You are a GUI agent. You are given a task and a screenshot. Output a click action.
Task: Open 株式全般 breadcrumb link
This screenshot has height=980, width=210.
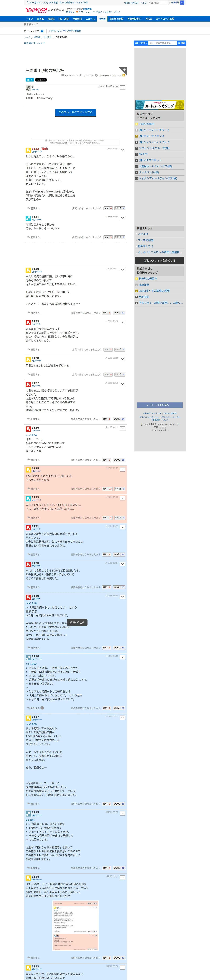[48, 37]
